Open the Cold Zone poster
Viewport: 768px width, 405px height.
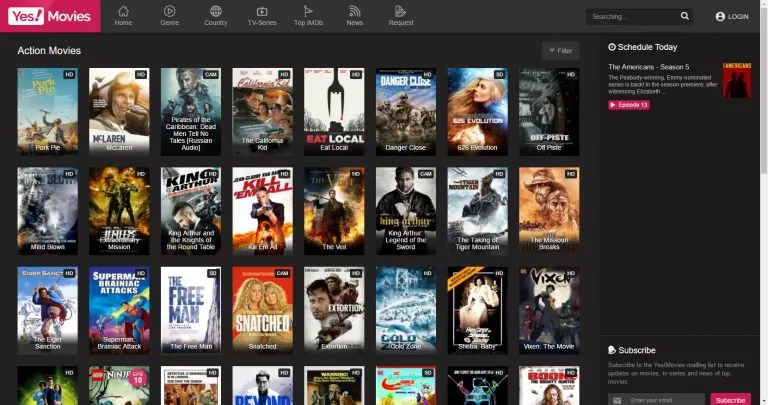406,310
